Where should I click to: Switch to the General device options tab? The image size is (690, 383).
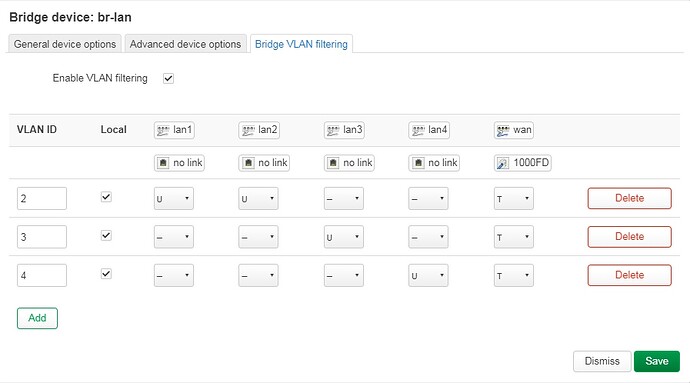click(x=65, y=44)
